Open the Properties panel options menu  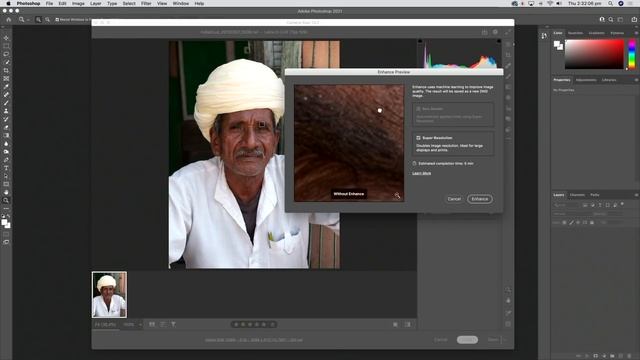(636, 80)
